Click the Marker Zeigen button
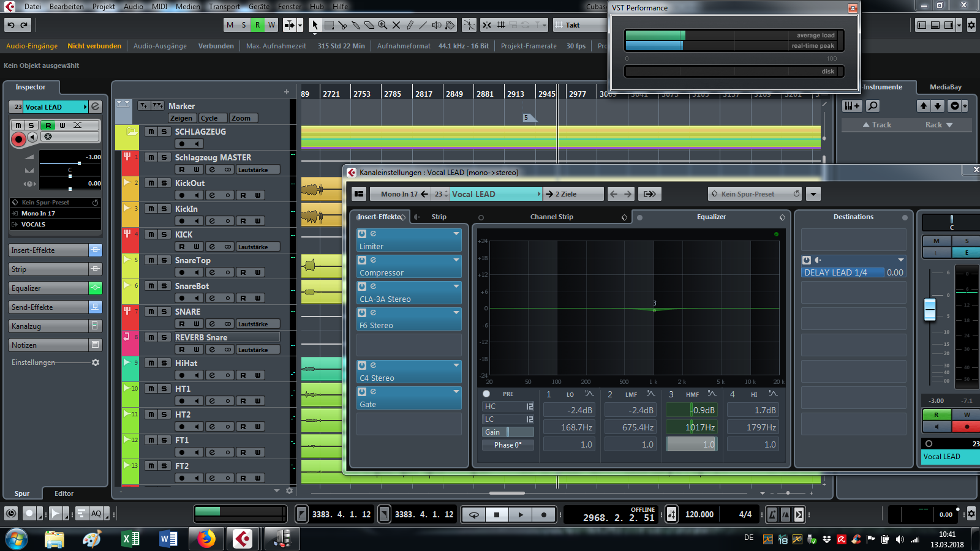980x551 pixels. click(181, 118)
